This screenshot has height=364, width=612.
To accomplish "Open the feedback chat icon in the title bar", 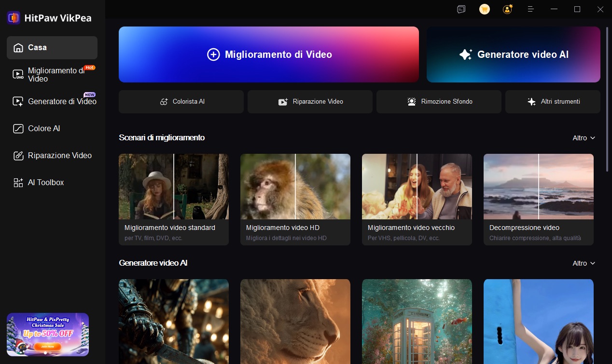I will 461,9.
